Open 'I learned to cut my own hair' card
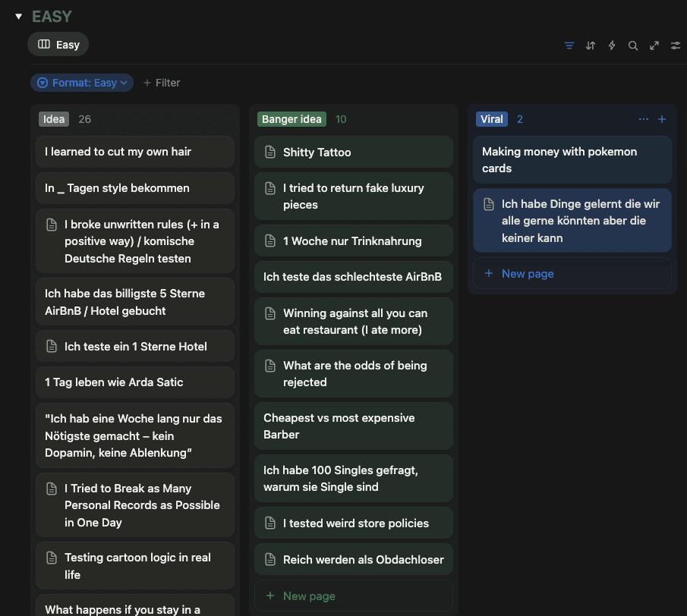This screenshot has width=687, height=616. coord(135,152)
